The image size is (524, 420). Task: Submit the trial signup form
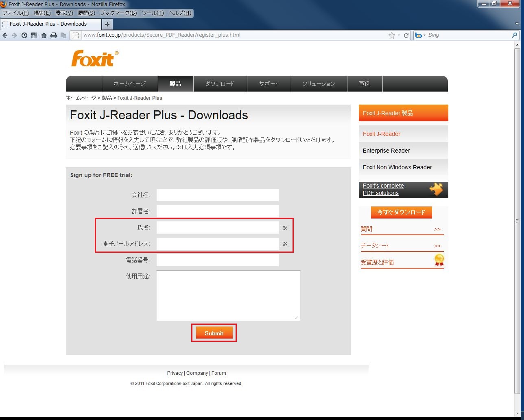tap(214, 333)
